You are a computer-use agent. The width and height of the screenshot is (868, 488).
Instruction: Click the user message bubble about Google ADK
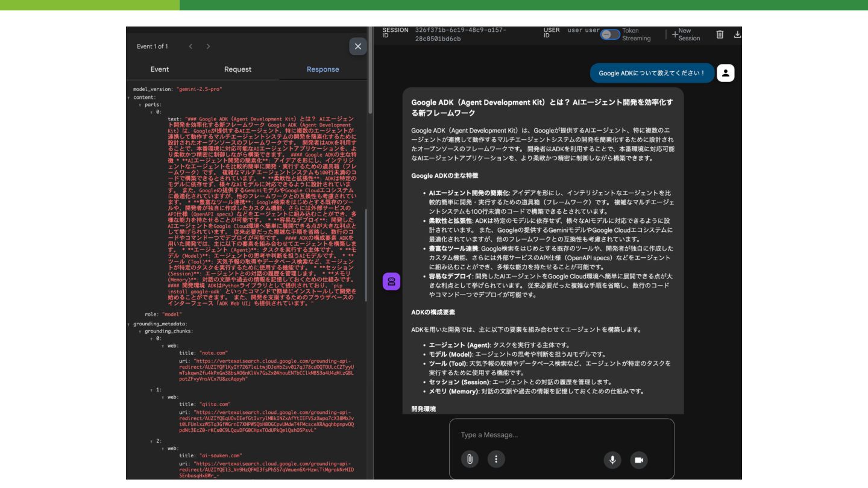coord(652,73)
